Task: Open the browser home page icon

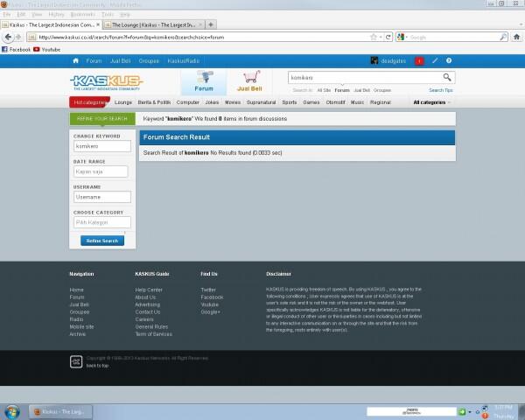Action: [x=516, y=37]
